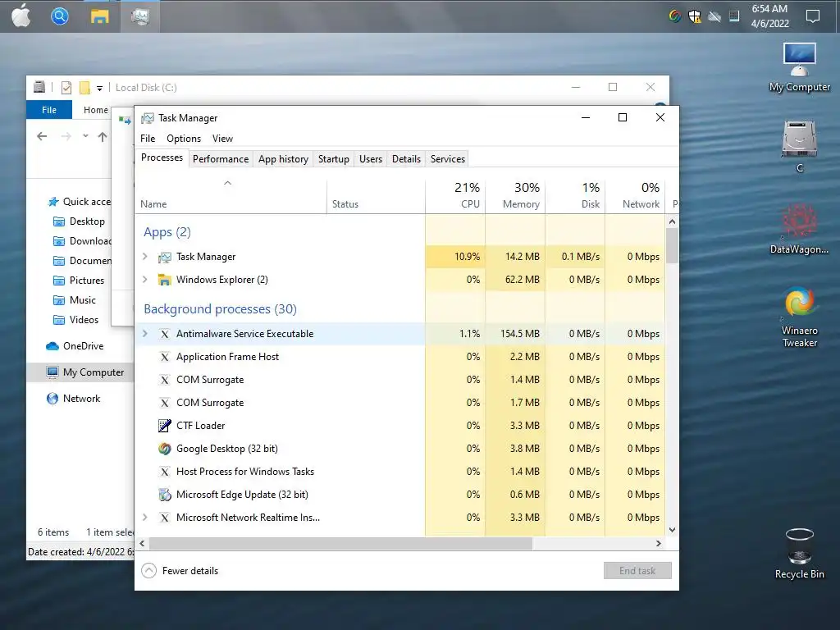Open the notification center icon
This screenshot has height=630, width=840.
click(x=813, y=16)
